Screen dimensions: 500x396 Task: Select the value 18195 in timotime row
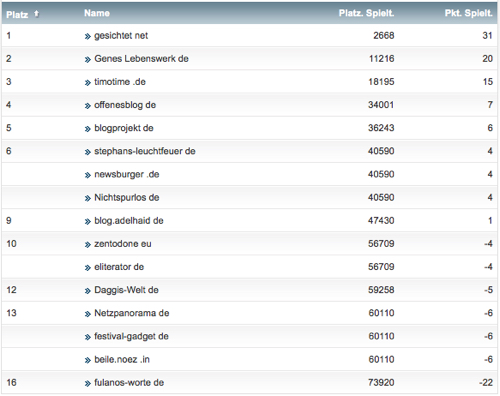tap(381, 82)
